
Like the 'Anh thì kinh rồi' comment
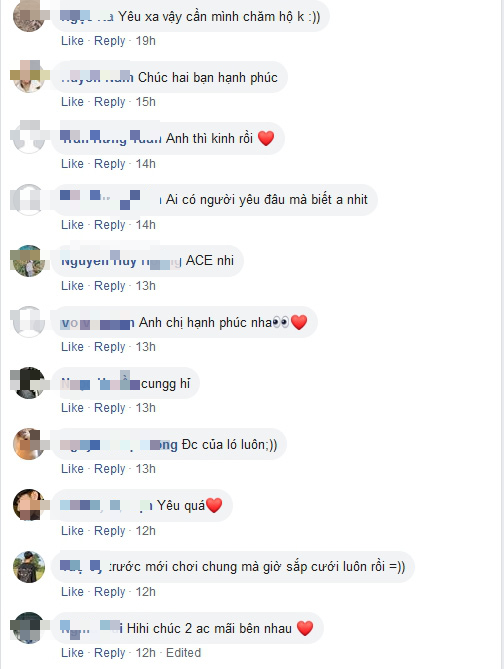(x=72, y=164)
